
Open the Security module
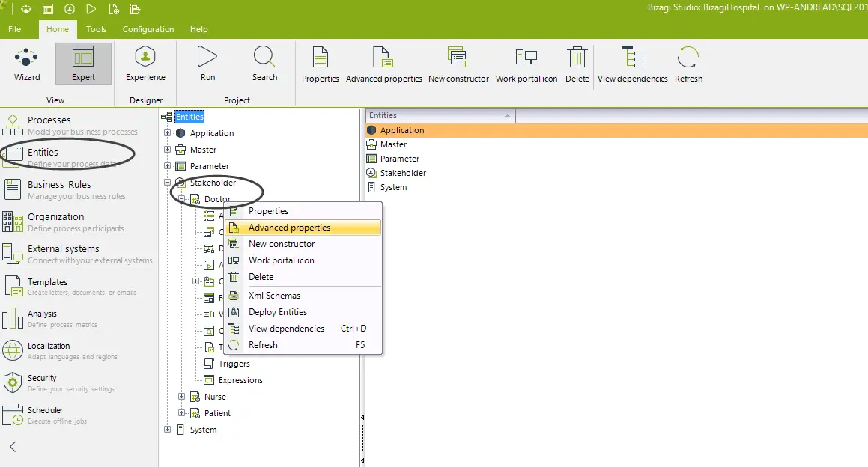point(58,382)
